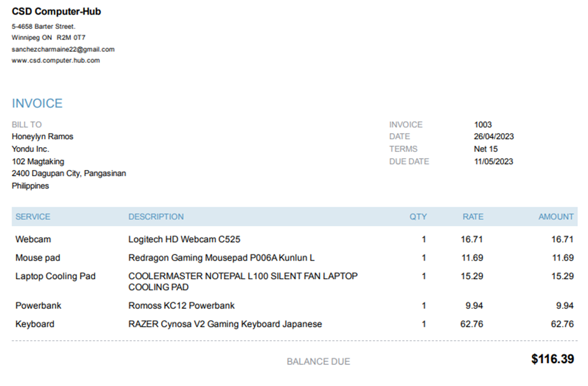The width and height of the screenshot is (588, 386).
Task: Click the Yondu Inc. company line
Action: pyautogui.click(x=30, y=149)
